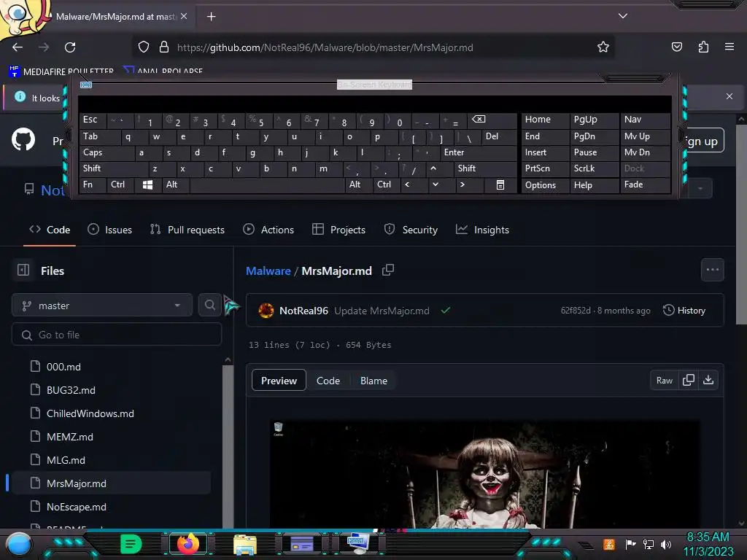Toggle the Fade option on the on-screen keyboard

point(645,184)
